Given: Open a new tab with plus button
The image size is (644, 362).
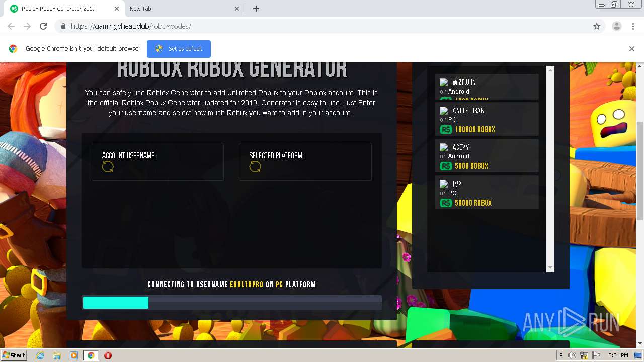Looking at the screenshot, I should [x=256, y=9].
